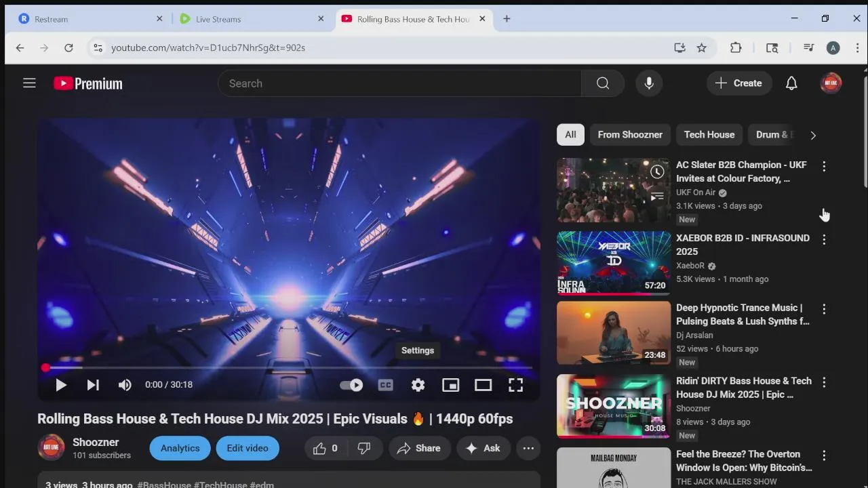
Task: Open the Ask AI button
Action: click(x=483, y=448)
